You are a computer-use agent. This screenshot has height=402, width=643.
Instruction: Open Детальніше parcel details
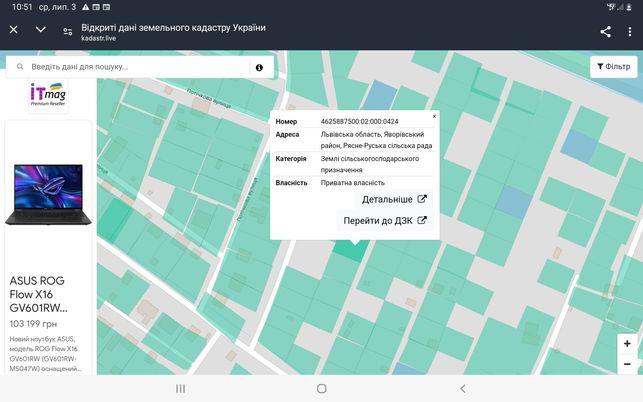point(394,199)
